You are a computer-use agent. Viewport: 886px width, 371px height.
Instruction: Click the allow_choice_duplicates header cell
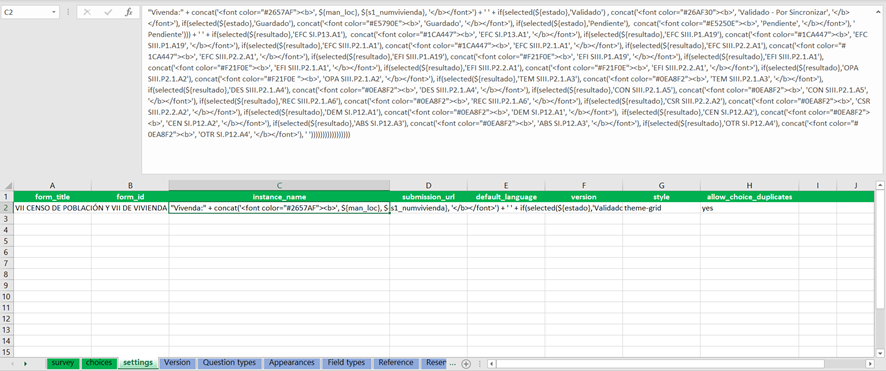click(749, 197)
